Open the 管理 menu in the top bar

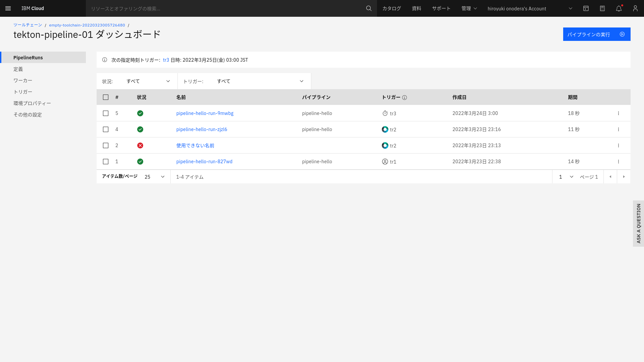point(469,8)
